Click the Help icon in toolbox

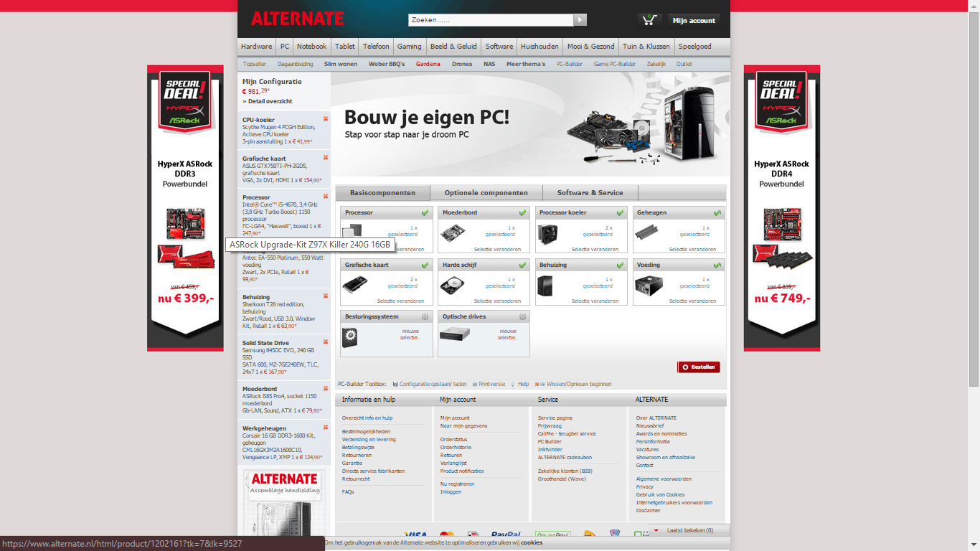point(513,385)
